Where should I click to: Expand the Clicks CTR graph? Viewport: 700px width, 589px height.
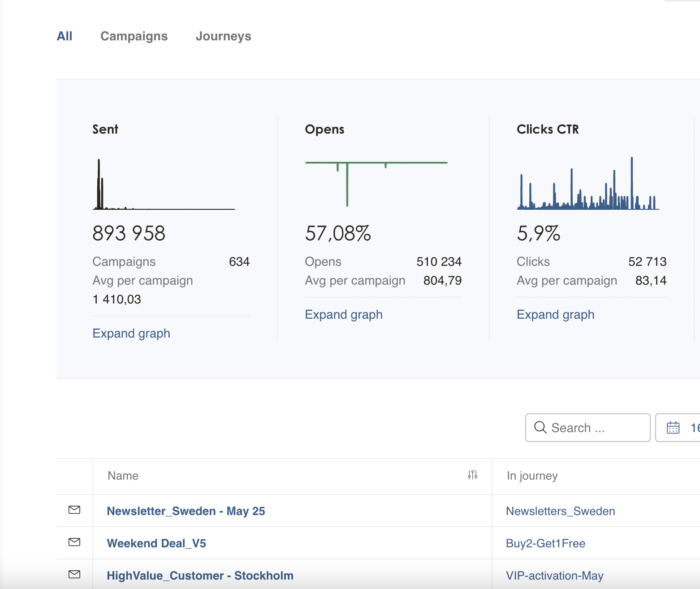[x=555, y=315]
